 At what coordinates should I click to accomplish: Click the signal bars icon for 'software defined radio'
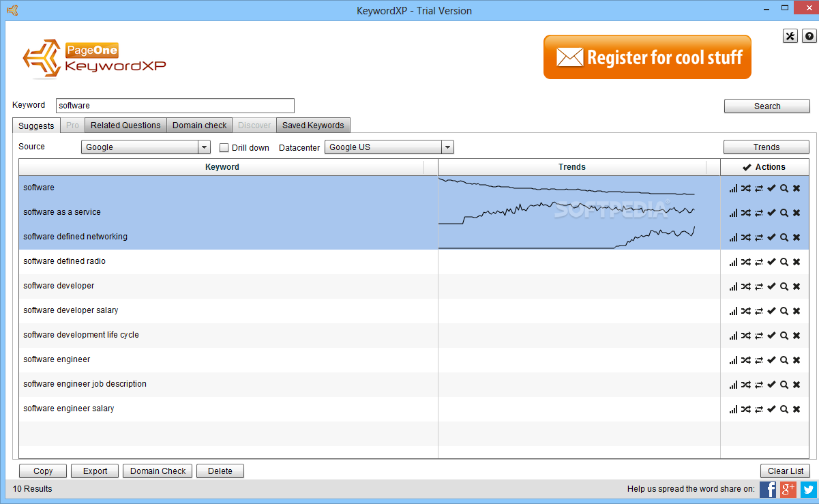pos(733,262)
